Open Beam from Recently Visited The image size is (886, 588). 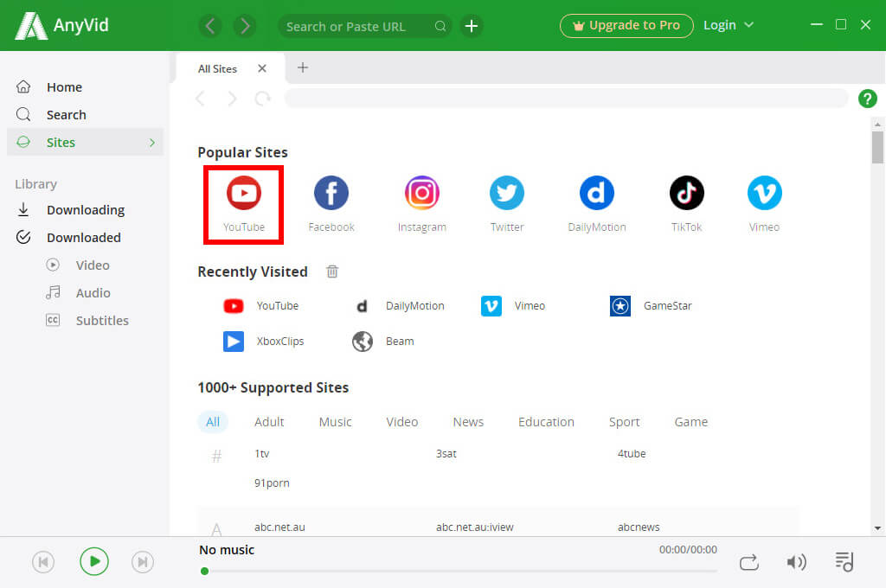(x=383, y=342)
